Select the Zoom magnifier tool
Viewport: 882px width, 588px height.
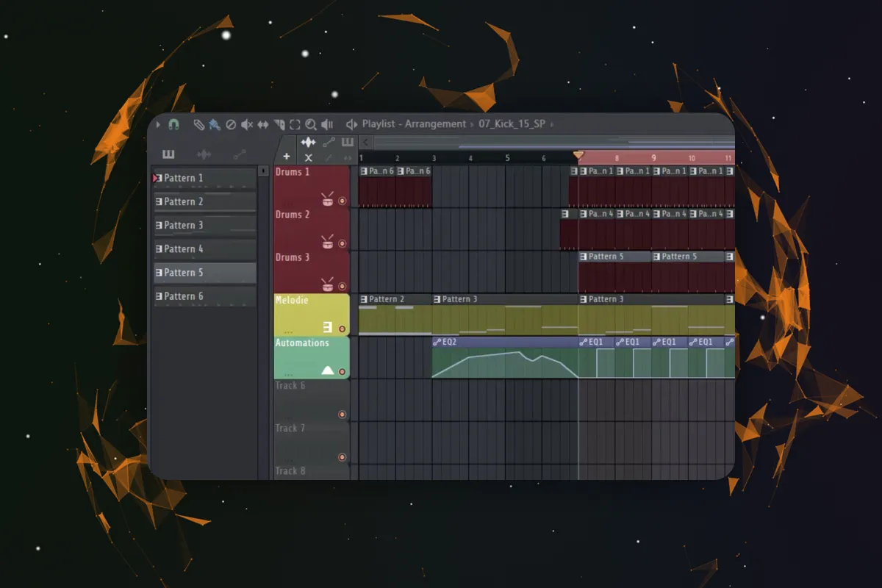tap(311, 124)
